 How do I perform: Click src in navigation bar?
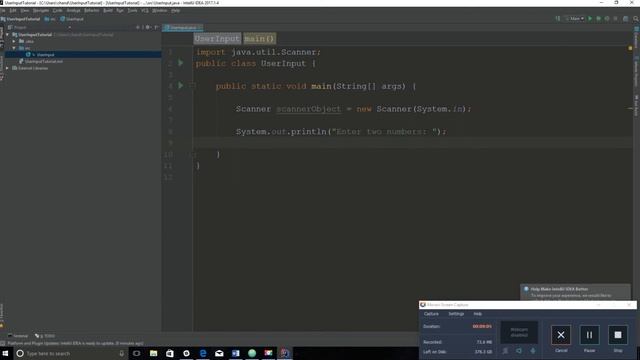point(50,19)
